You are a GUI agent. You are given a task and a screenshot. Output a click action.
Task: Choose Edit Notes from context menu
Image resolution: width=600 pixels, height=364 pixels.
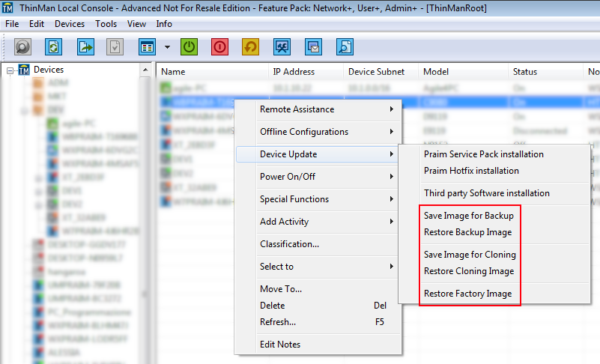pyautogui.click(x=319, y=345)
